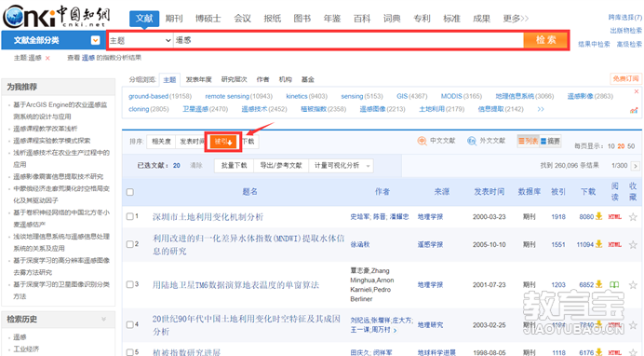Open article 深圳市土地利用变化机制分析
Image resolution: width=644 pixels, height=356 pixels.
[208, 217]
